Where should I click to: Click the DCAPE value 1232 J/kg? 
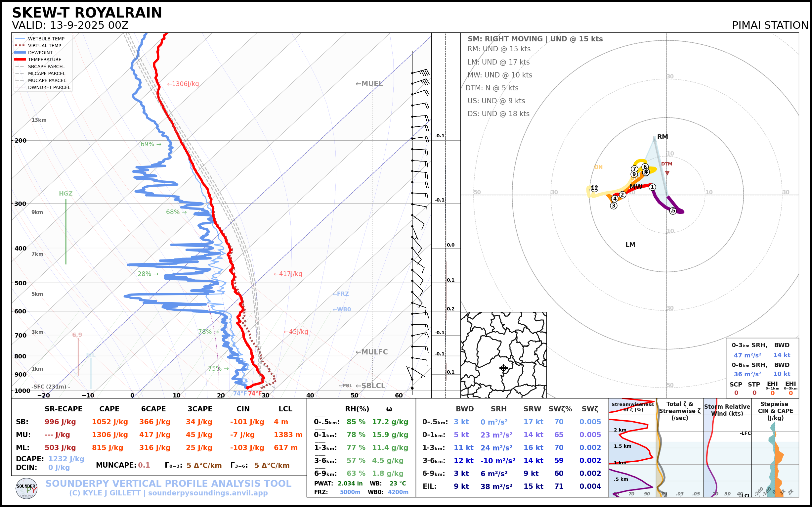(x=66, y=459)
